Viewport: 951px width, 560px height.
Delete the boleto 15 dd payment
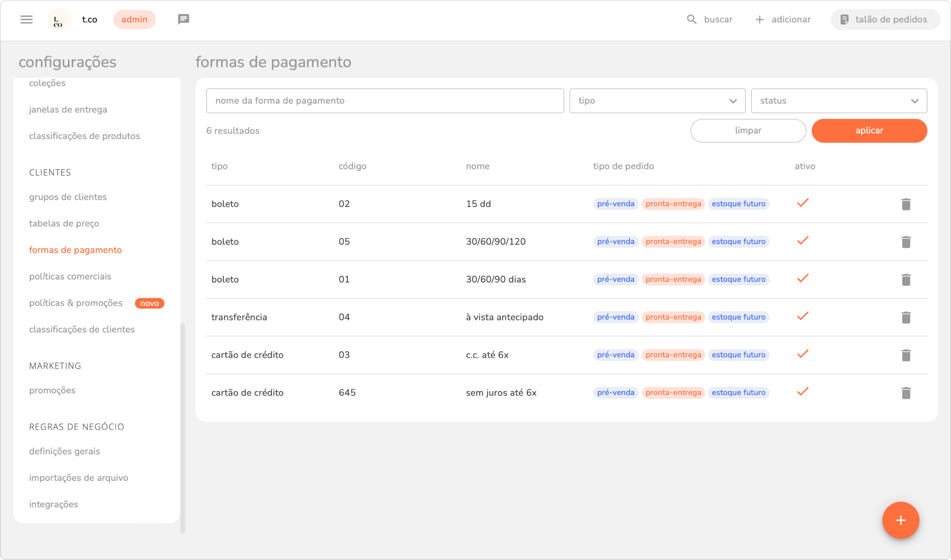pyautogui.click(x=906, y=204)
